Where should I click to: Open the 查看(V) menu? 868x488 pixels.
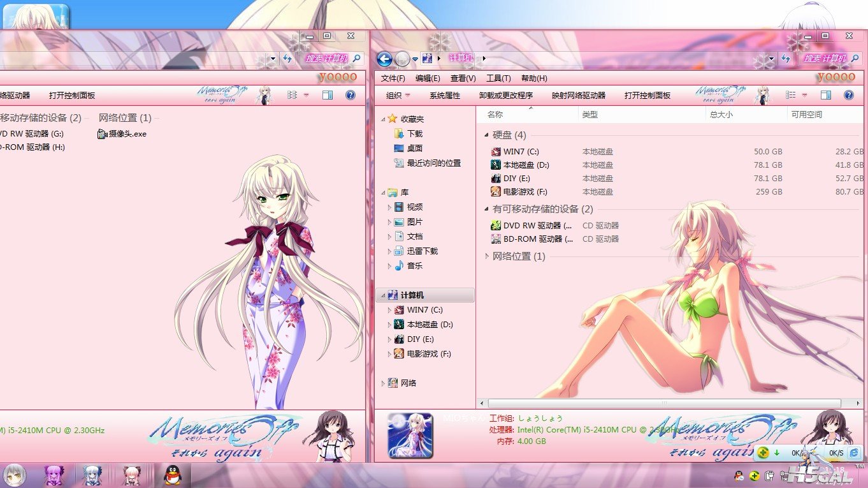tap(463, 78)
